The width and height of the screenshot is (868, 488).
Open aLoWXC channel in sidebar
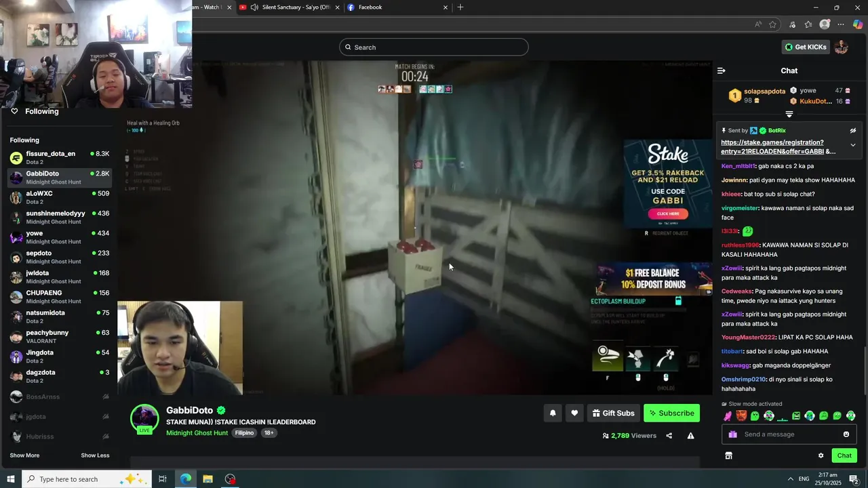tap(60, 197)
